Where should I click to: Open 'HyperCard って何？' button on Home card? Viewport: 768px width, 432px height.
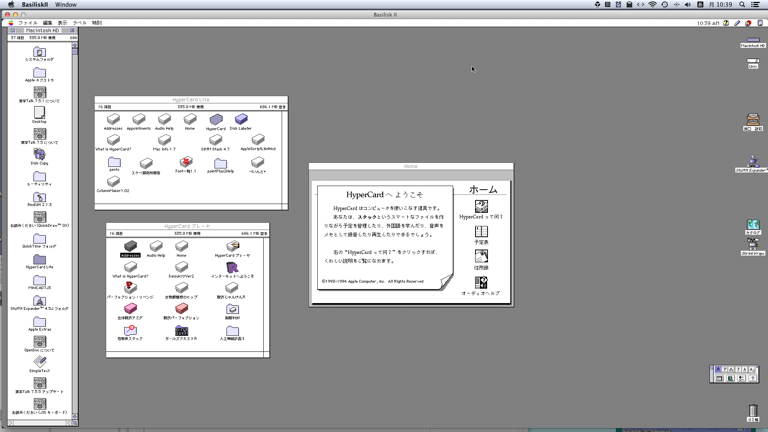tap(481, 206)
